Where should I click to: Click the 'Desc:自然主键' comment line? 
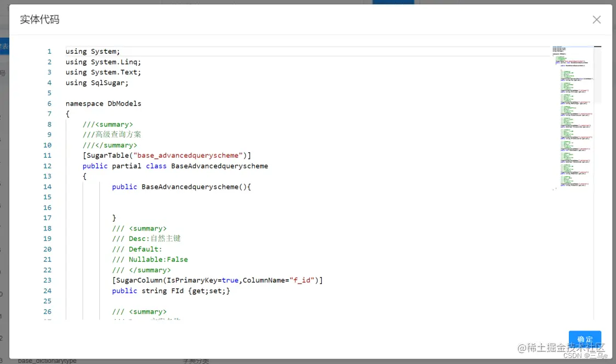pos(146,239)
